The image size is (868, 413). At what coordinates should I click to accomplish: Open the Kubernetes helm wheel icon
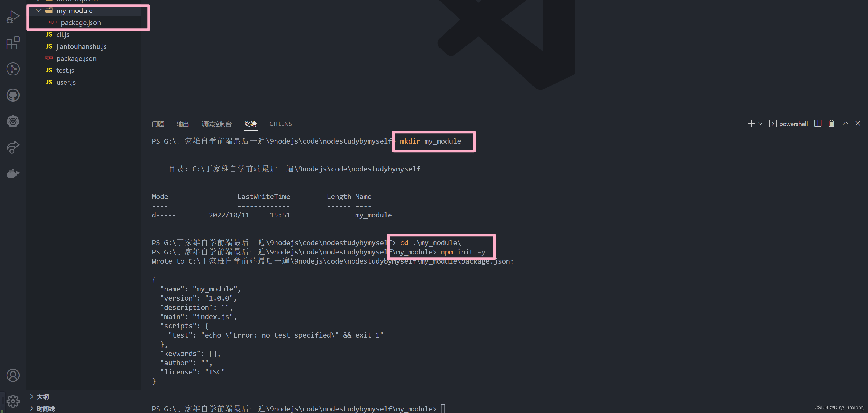13,121
